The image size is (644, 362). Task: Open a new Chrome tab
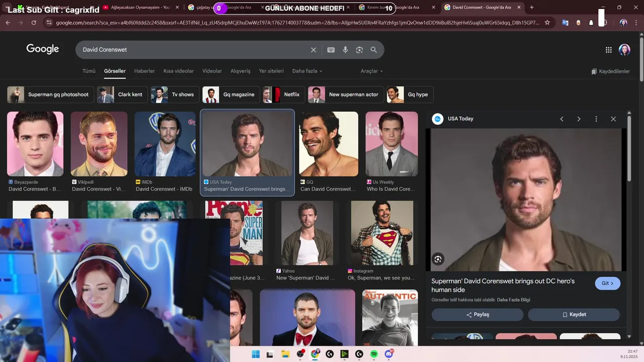pyautogui.click(x=532, y=8)
